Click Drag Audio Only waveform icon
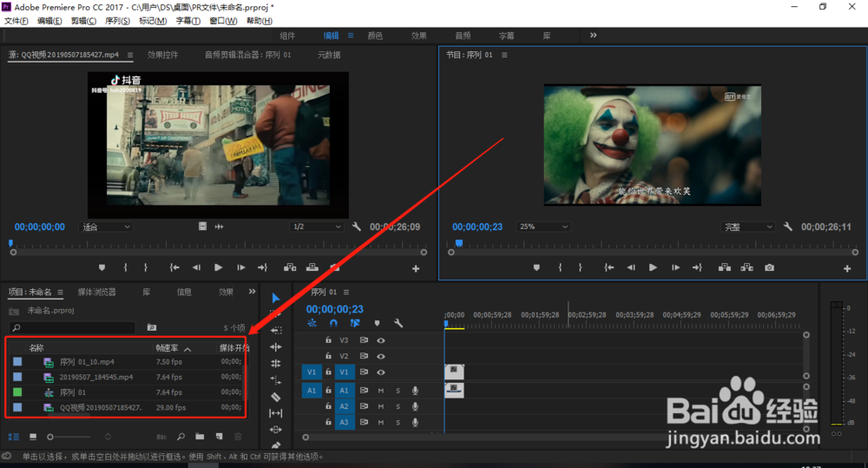Image resolution: width=868 pixels, height=468 pixels. tap(220, 227)
